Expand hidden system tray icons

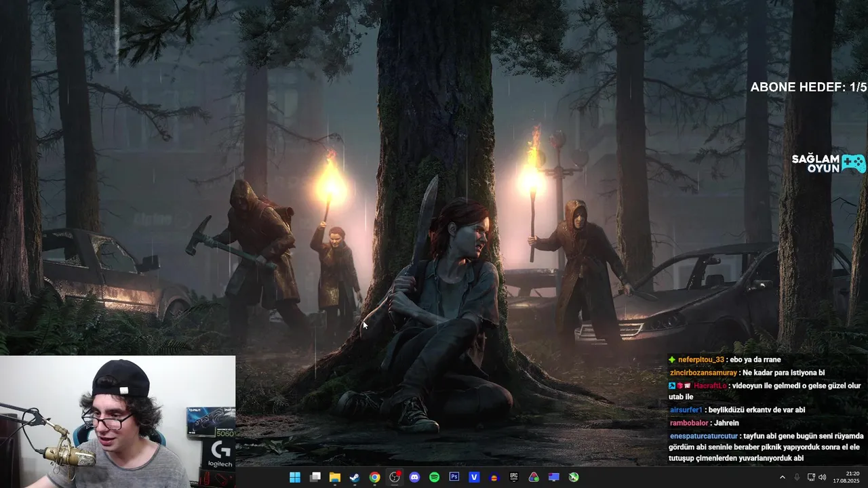pos(782,477)
